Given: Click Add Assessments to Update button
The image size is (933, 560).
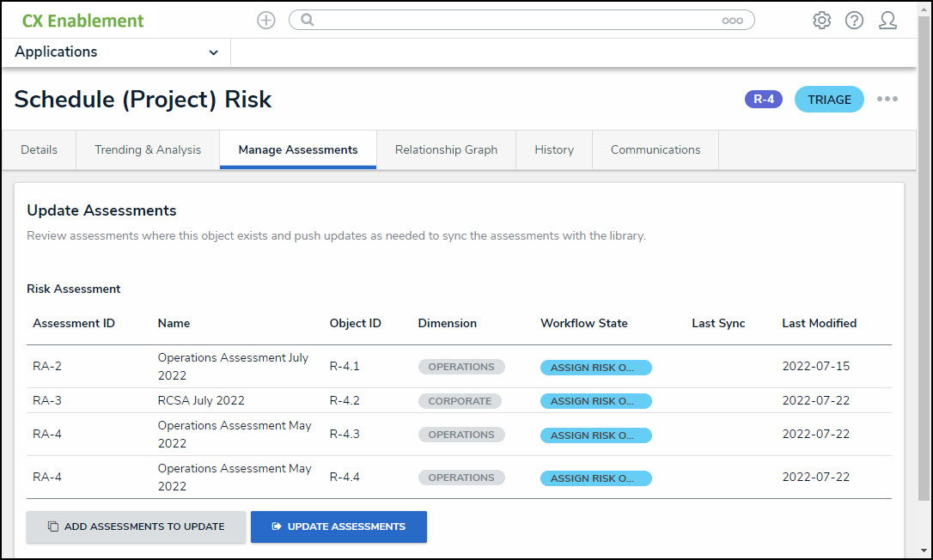Looking at the screenshot, I should point(136,527).
